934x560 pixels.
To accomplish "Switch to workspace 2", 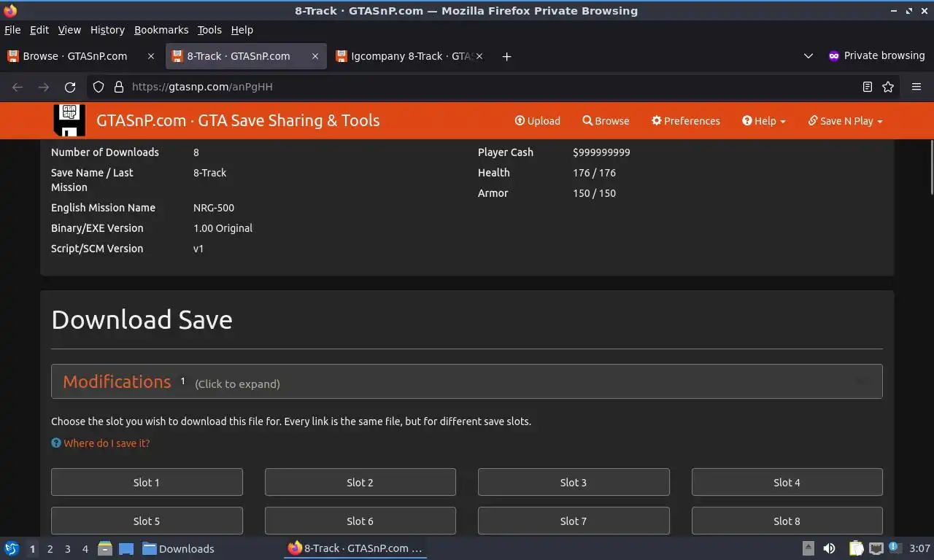I will click(x=50, y=549).
